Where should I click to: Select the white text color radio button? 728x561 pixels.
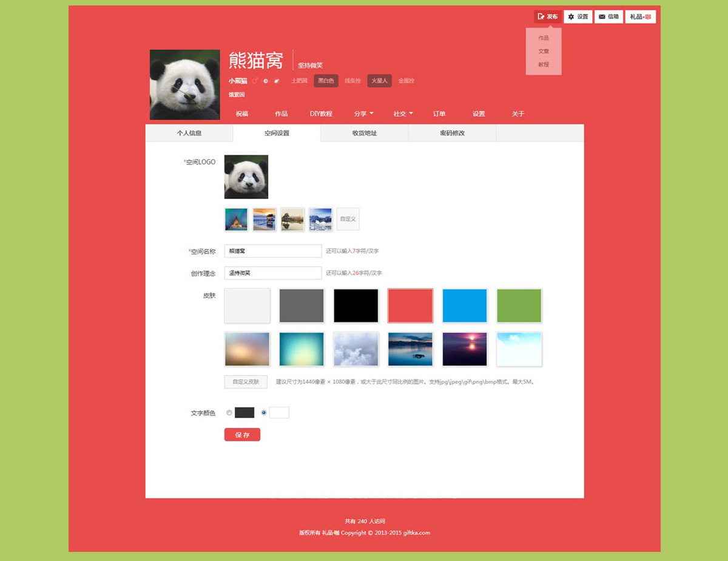point(264,413)
